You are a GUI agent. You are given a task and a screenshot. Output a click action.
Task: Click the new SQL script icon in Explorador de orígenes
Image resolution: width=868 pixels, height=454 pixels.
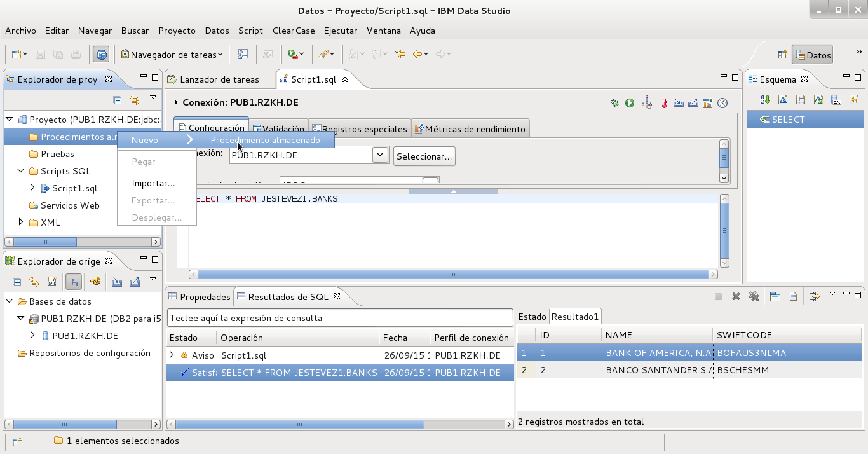point(53,282)
